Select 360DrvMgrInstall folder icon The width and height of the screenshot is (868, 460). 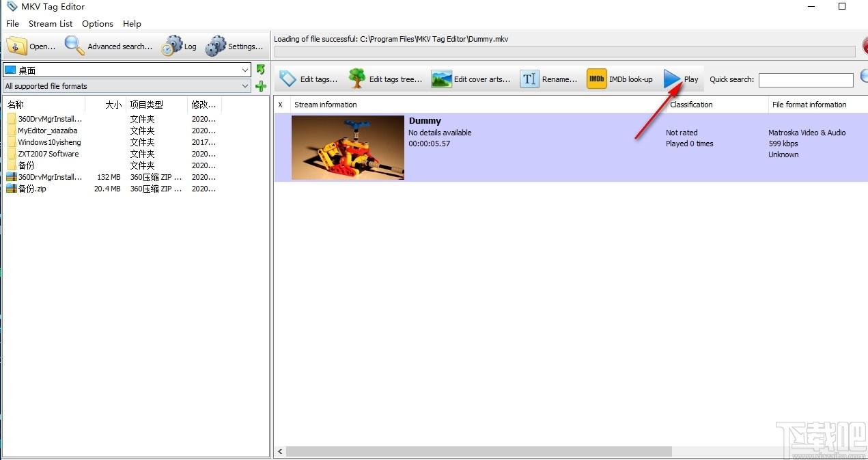click(x=12, y=119)
